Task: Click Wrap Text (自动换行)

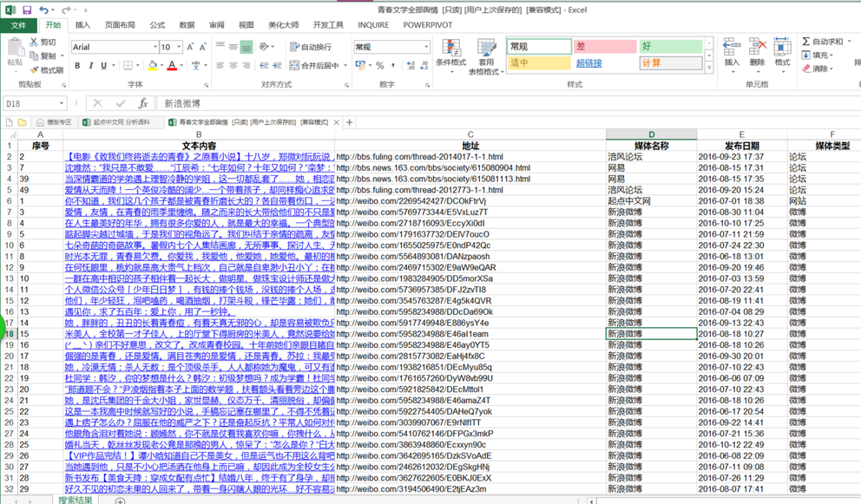Action: point(310,47)
